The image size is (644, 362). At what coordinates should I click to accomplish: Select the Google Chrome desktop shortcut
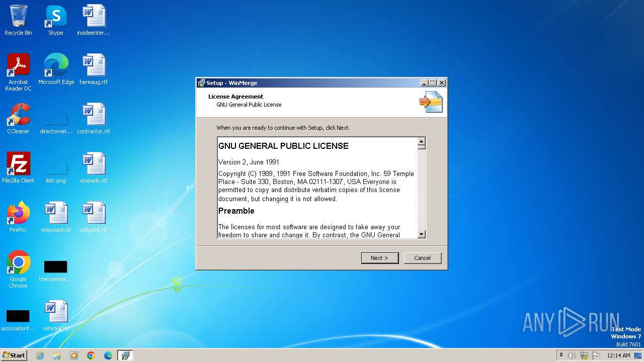(x=18, y=269)
